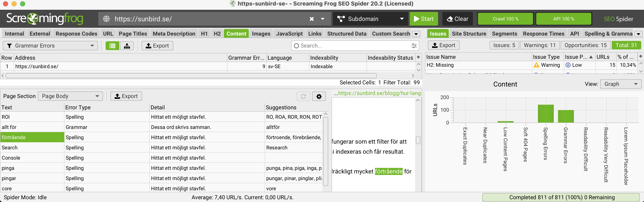Select the 'allt för' grammar row
The width and height of the screenshot is (644, 202).
tap(161, 127)
